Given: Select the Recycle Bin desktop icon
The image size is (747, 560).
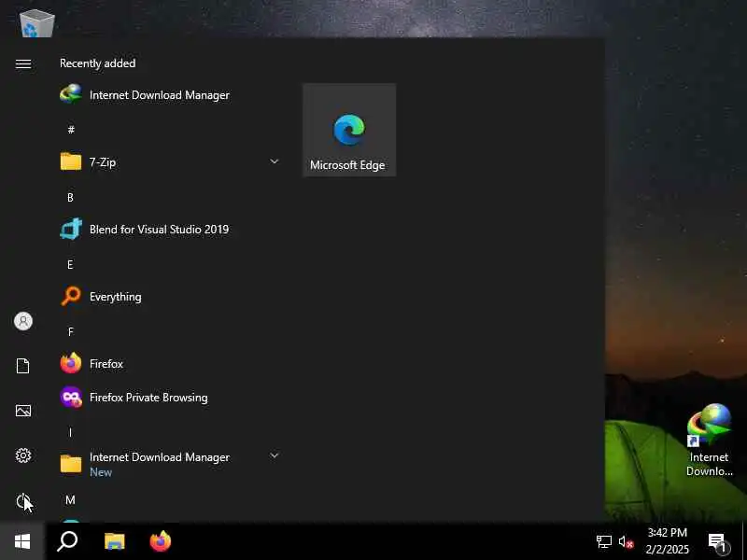Looking at the screenshot, I should tap(36, 22).
